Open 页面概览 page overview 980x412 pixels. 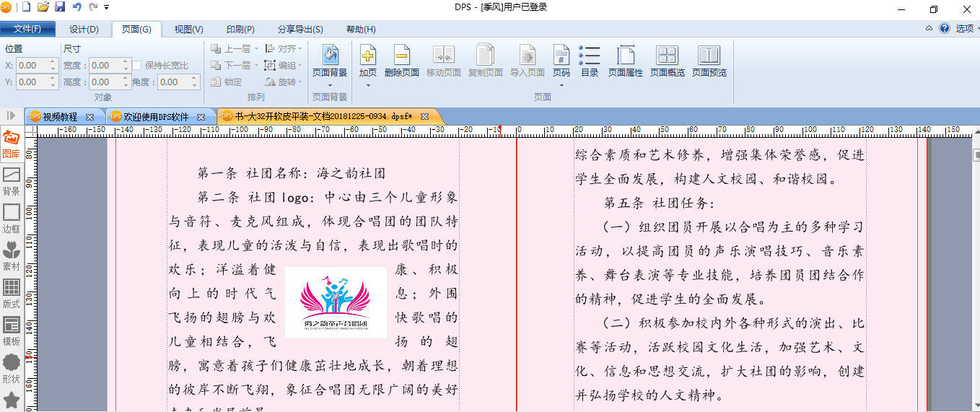coord(668,61)
